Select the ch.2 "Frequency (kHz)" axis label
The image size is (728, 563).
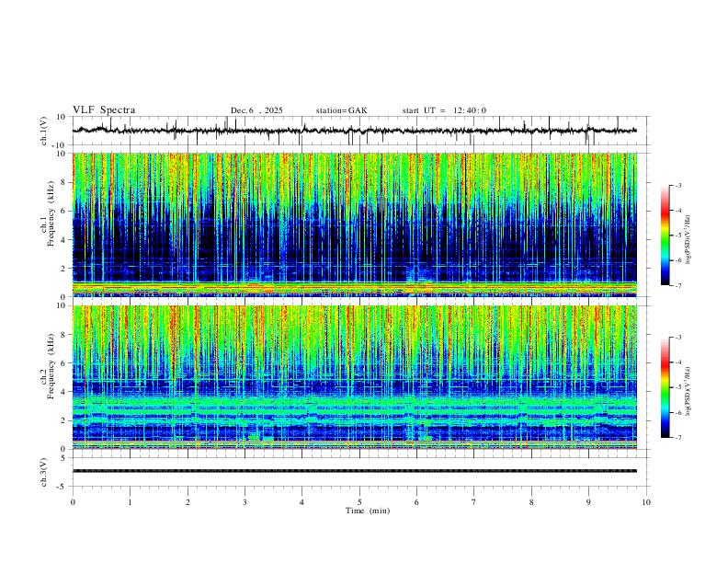[x=51, y=366]
